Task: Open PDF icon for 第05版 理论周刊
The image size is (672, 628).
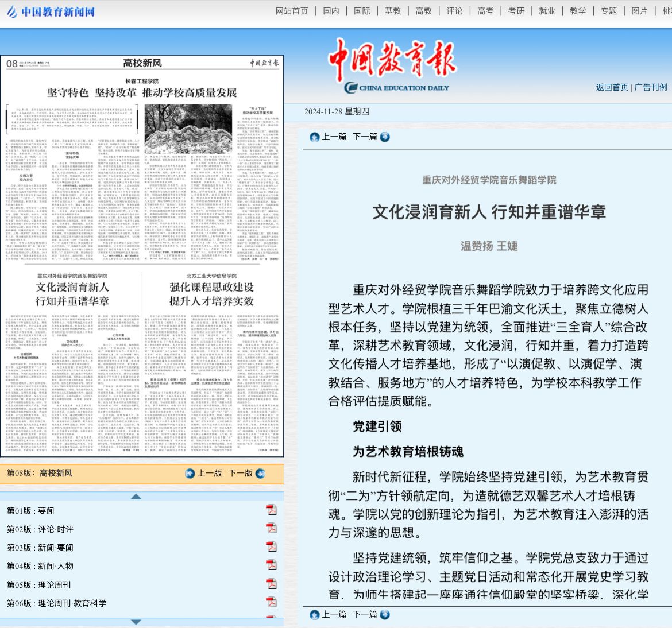Action: 271,584
